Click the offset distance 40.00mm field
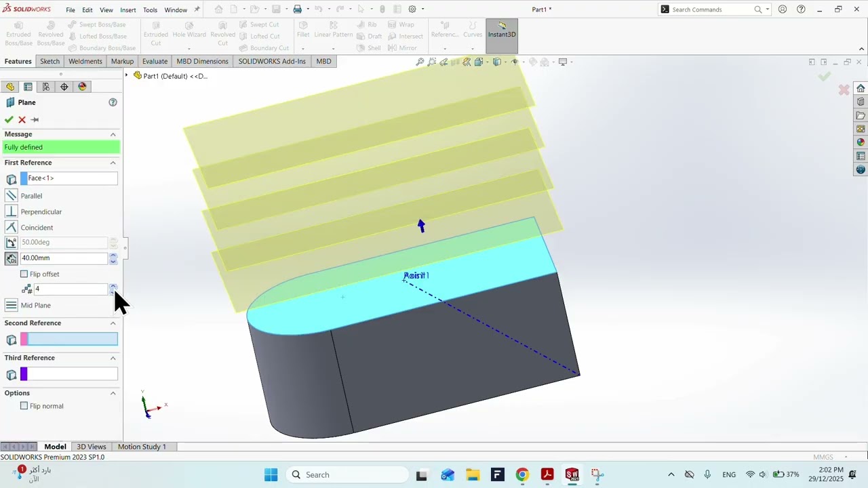The image size is (868, 488). pos(64,258)
